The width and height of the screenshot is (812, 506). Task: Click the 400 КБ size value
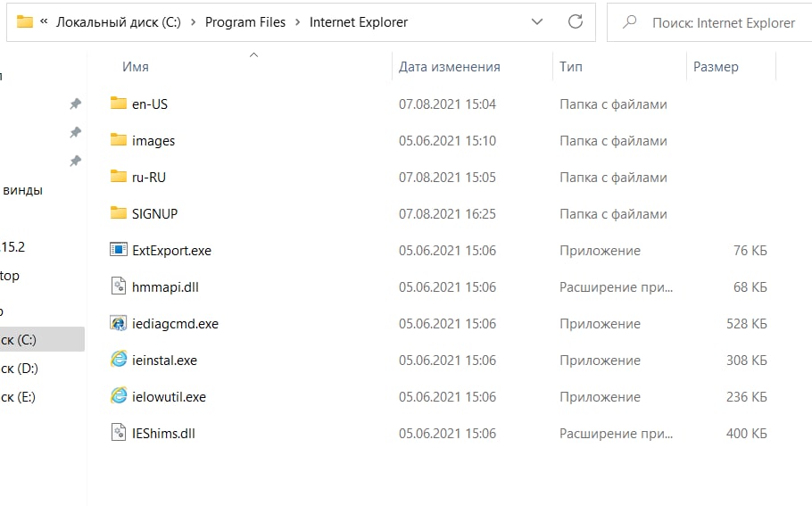click(x=746, y=434)
